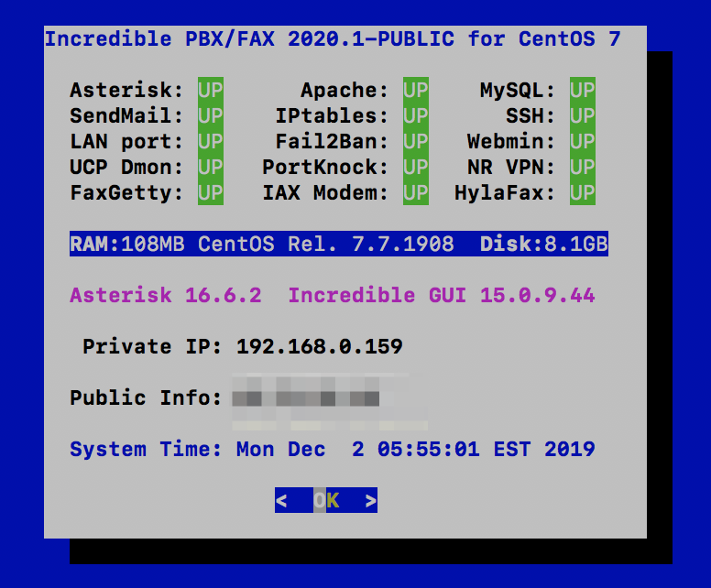Select the Fail2Ban UP status
The width and height of the screenshot is (711, 588).
pyautogui.click(x=416, y=141)
